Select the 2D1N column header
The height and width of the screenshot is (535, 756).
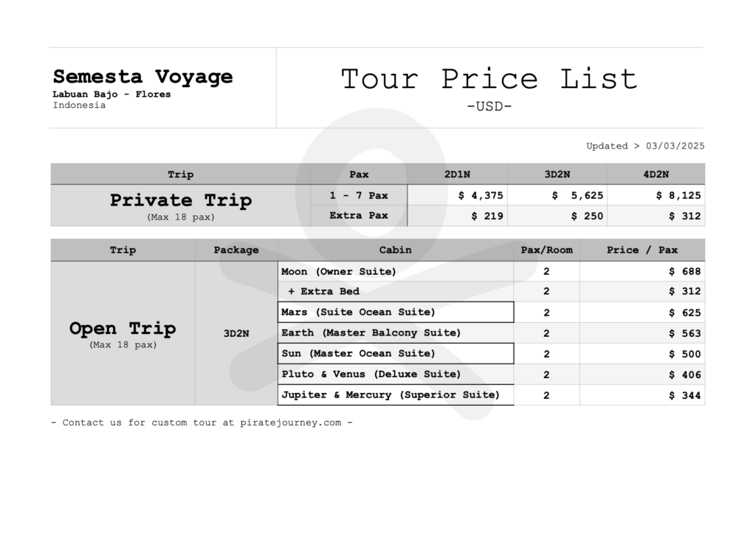(x=457, y=174)
